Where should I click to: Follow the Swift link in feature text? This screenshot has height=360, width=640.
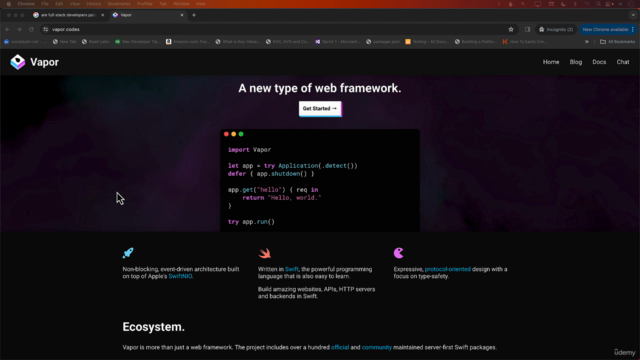pyautogui.click(x=291, y=269)
